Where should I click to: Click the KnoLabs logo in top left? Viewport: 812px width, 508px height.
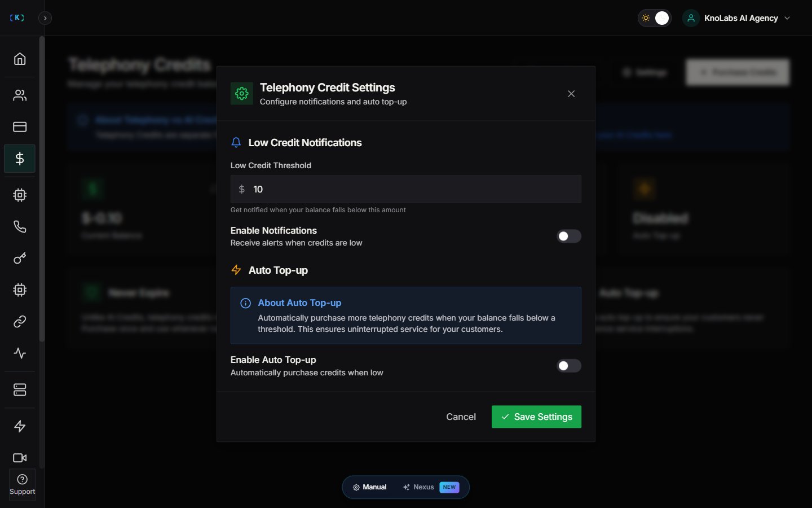pyautogui.click(x=17, y=18)
